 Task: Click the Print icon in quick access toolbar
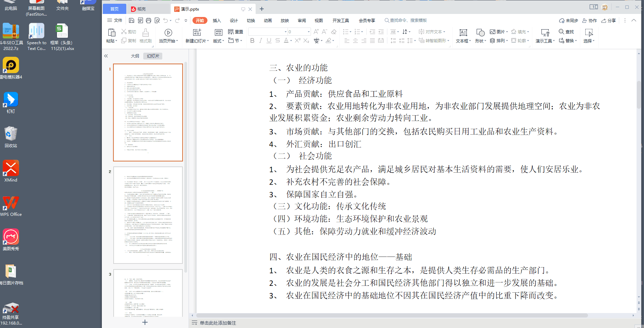(x=148, y=20)
